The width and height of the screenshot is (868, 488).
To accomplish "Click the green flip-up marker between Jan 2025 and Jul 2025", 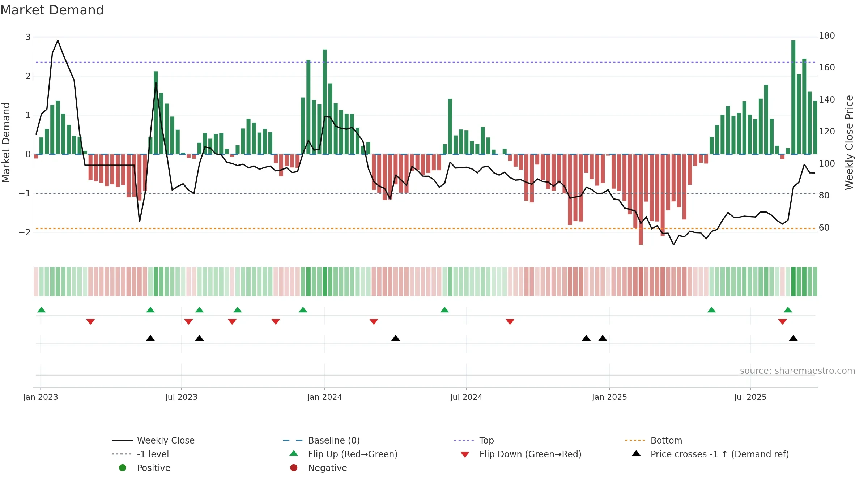I will [x=711, y=310].
